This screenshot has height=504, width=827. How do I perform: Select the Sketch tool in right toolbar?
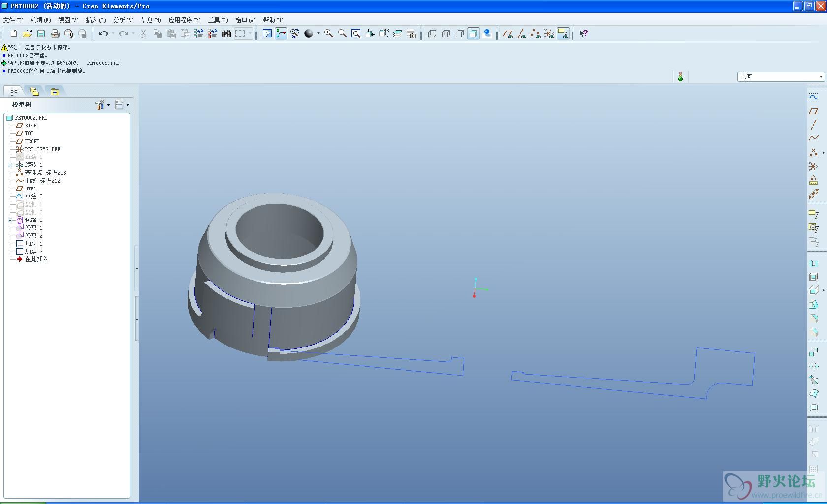pos(813,97)
